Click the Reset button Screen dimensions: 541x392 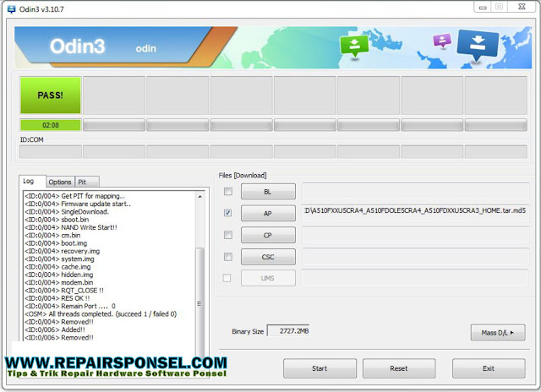(399, 368)
